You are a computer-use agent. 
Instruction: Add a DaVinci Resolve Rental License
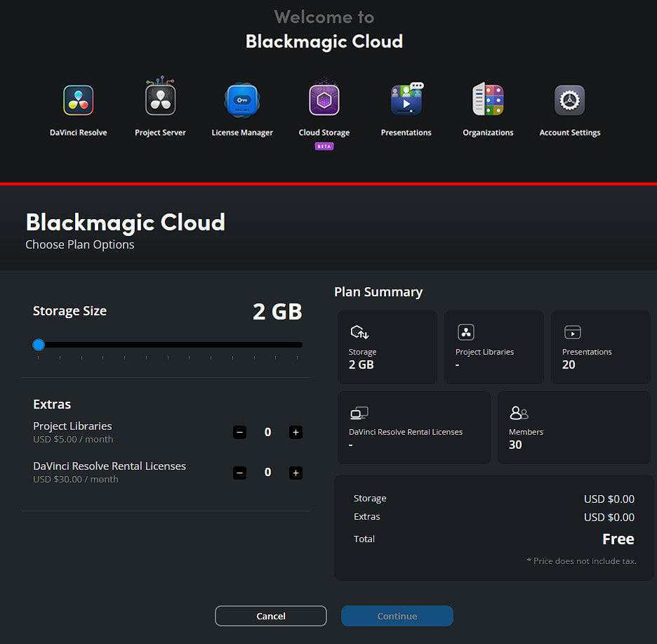[x=296, y=473]
